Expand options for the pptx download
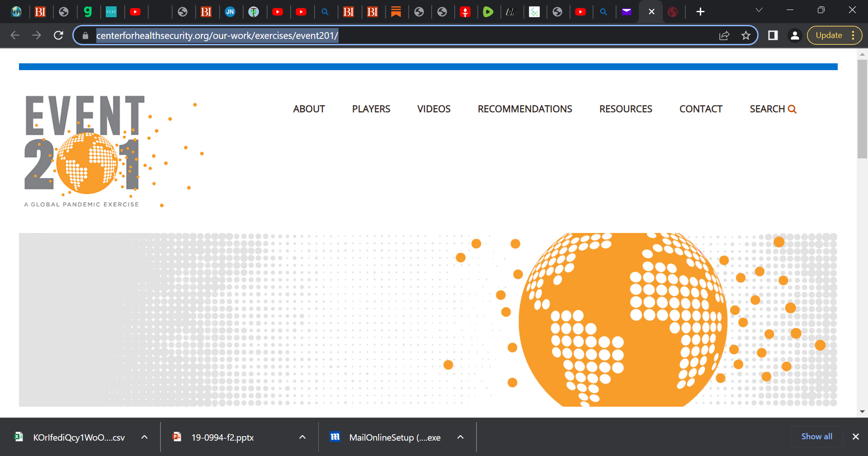This screenshot has width=868, height=456. (302, 437)
